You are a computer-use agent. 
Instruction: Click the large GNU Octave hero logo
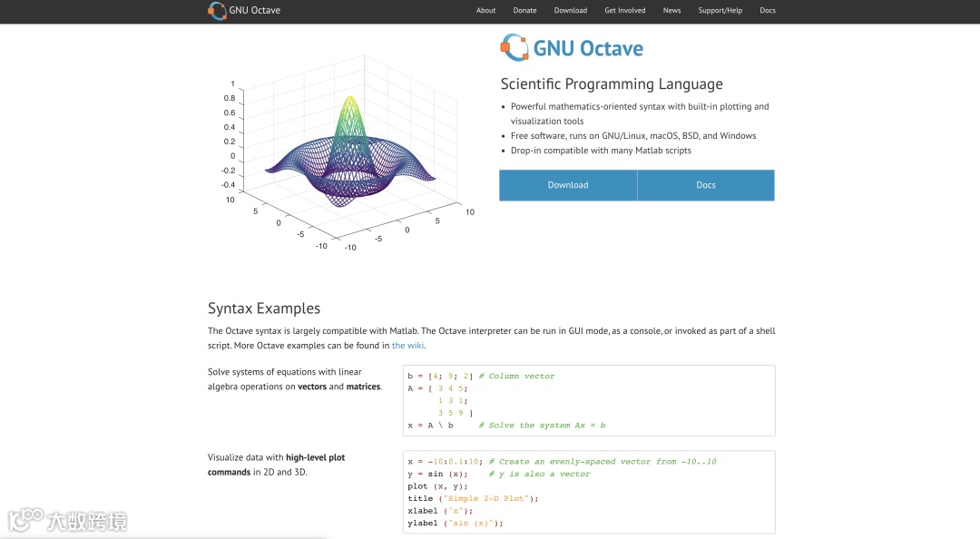tap(572, 47)
